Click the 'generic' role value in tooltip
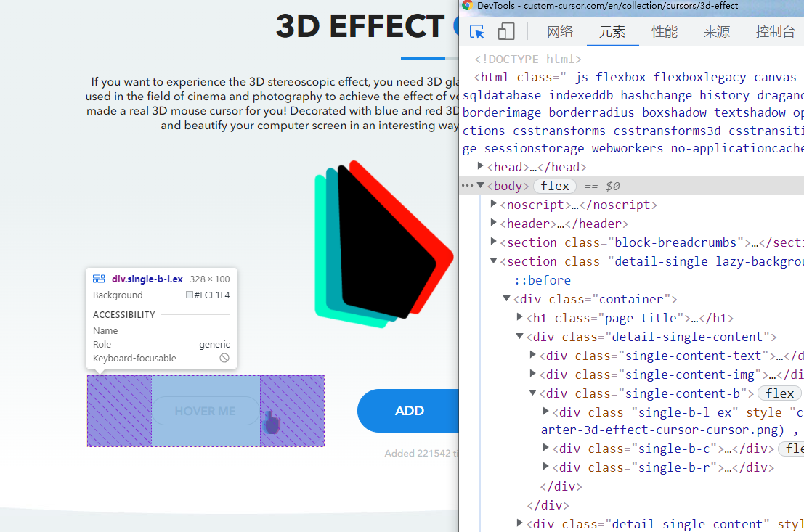 [214, 345]
